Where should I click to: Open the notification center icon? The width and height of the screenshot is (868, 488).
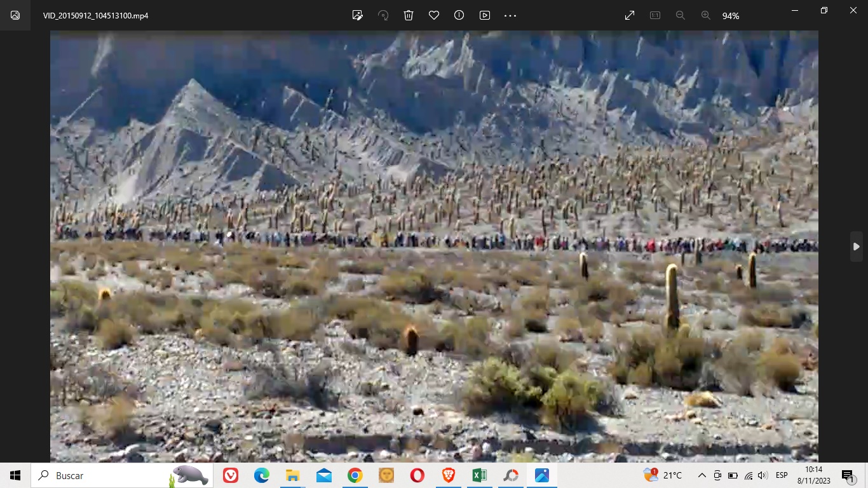click(848, 475)
